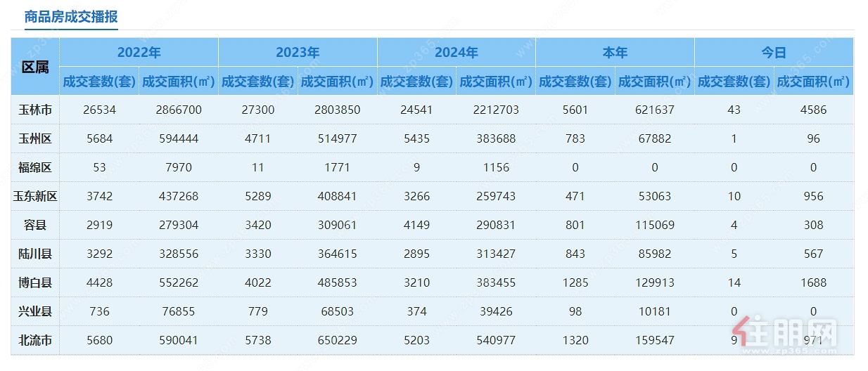Screen dimensions: 868x371
Task: Select the cell 3742 in 玉东新区 row
Action: click(99, 196)
